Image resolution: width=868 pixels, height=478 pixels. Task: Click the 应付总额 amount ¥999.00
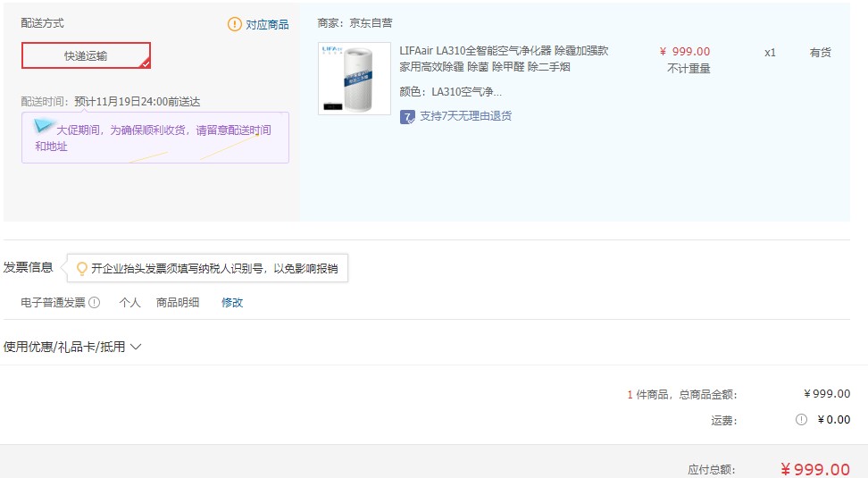[814, 469]
